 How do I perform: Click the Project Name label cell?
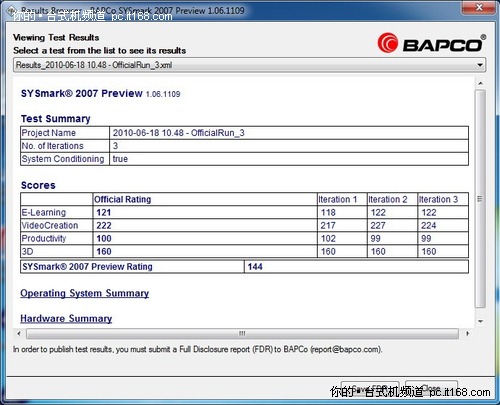click(x=65, y=133)
